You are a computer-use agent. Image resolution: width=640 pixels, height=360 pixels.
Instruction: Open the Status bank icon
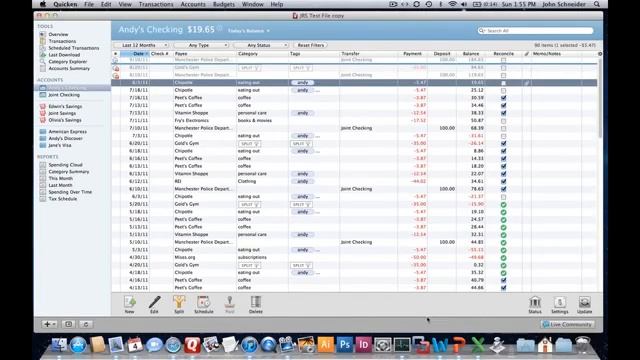click(x=535, y=303)
